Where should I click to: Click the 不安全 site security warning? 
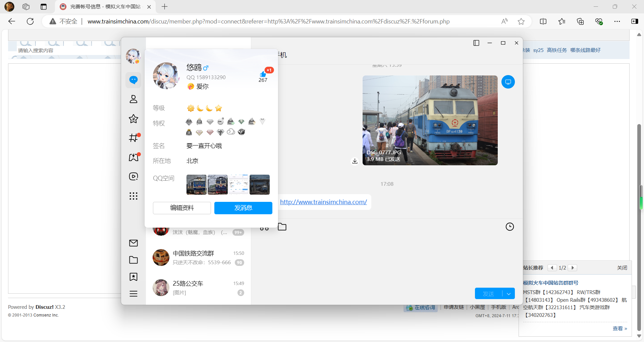(x=64, y=21)
